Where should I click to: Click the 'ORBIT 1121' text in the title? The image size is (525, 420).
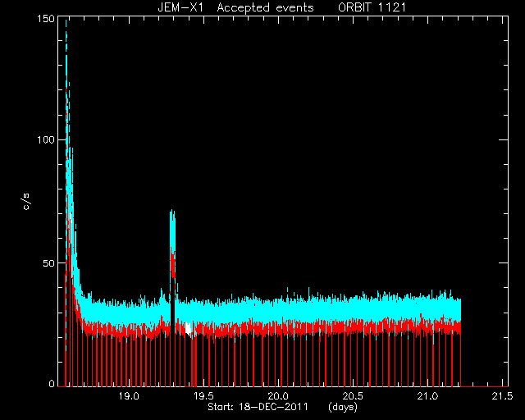372,7
